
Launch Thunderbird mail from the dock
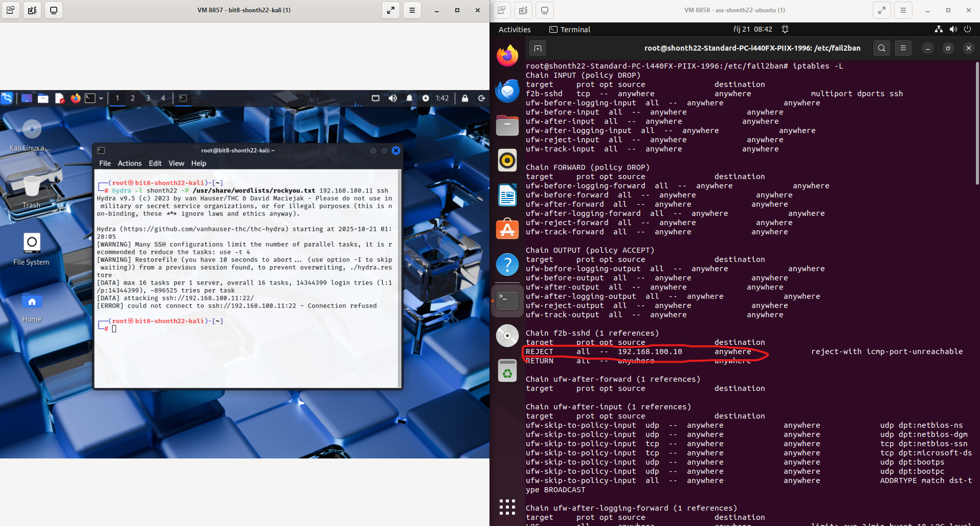click(x=507, y=91)
